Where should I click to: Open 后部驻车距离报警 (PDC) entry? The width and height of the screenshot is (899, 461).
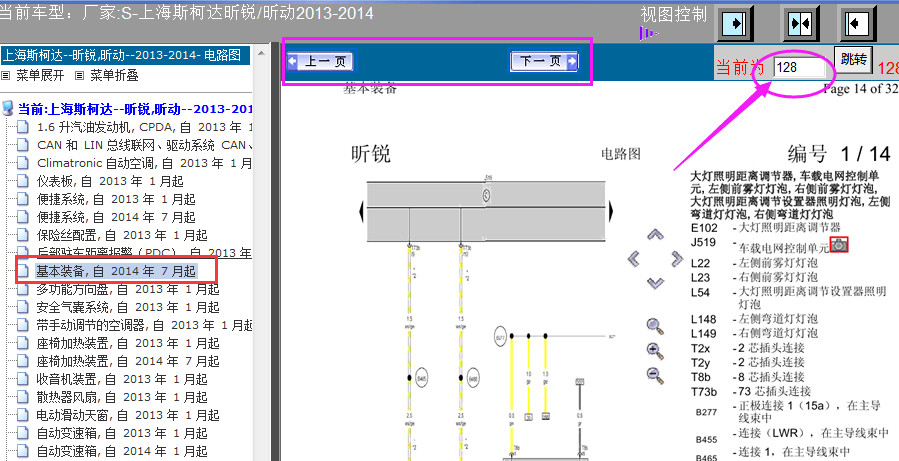pyautogui.click(x=144, y=252)
